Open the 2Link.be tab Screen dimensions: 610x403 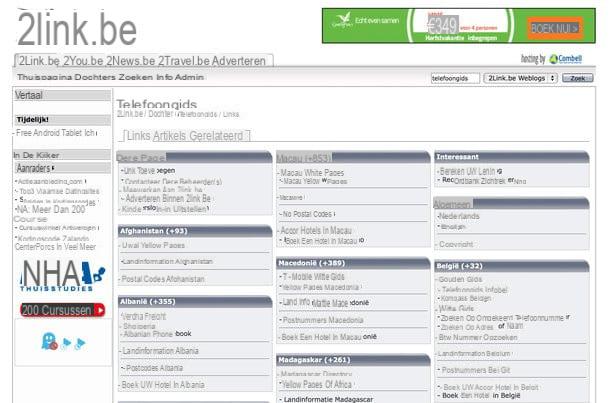coord(39,61)
